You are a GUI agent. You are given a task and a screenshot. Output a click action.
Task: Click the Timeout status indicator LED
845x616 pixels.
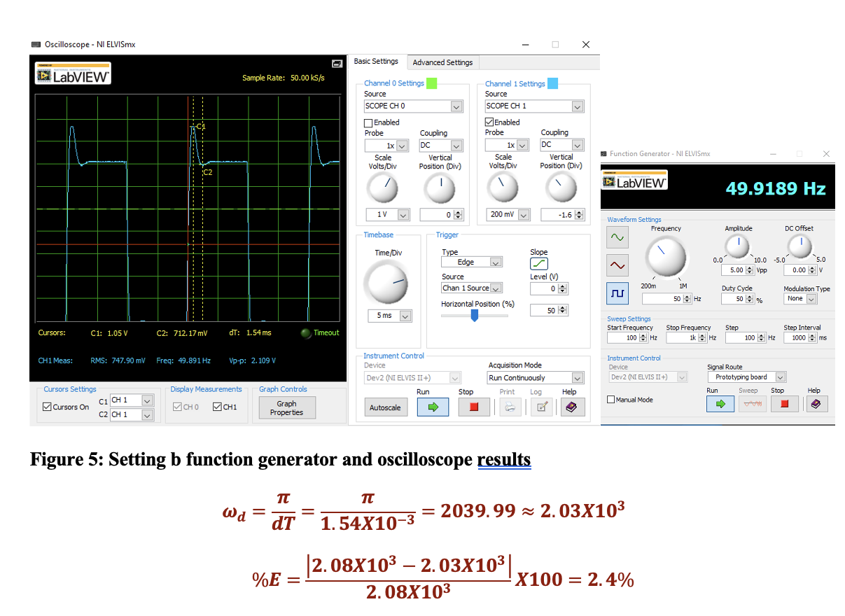coord(306,333)
